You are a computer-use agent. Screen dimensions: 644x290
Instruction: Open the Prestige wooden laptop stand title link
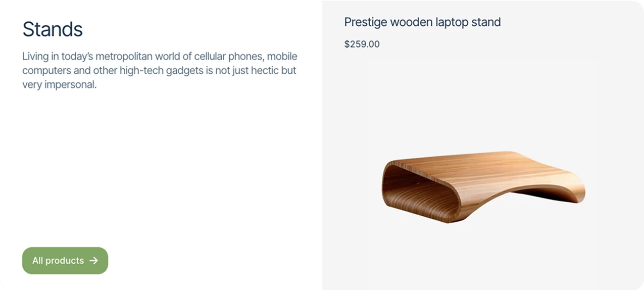coord(422,22)
